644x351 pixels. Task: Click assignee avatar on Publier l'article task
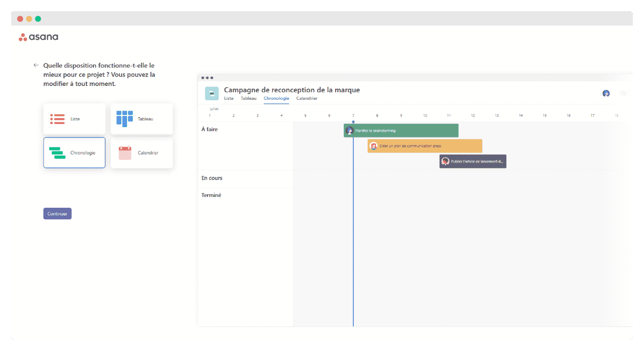pos(445,161)
